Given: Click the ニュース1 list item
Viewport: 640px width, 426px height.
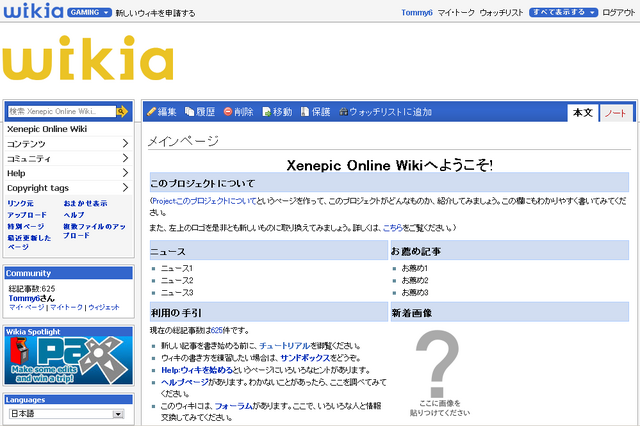Looking at the screenshot, I should click(x=177, y=268).
